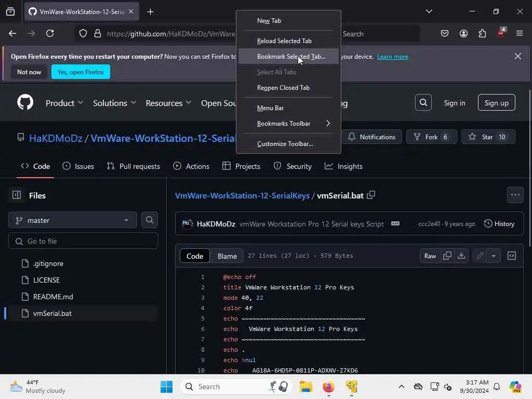Image resolution: width=532 pixels, height=399 pixels.
Task: Choose New Tab in the context menu
Action: click(288, 21)
